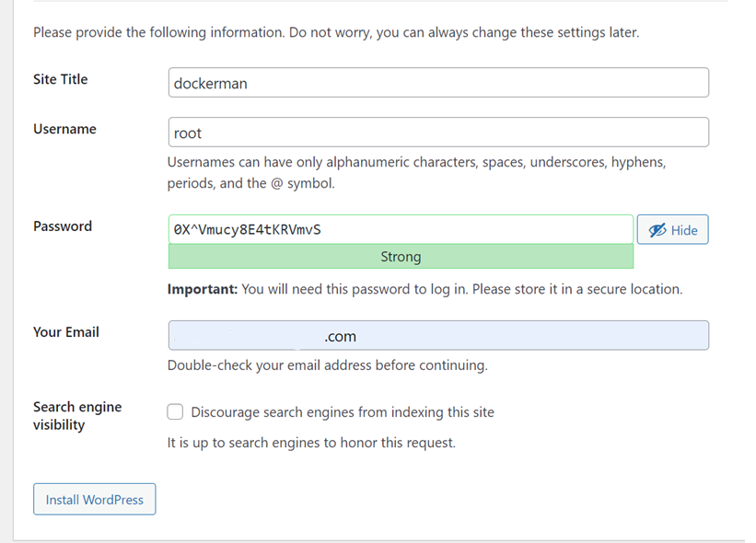The width and height of the screenshot is (756, 543).
Task: Click 'It is up to search engines' note
Action: tap(311, 443)
